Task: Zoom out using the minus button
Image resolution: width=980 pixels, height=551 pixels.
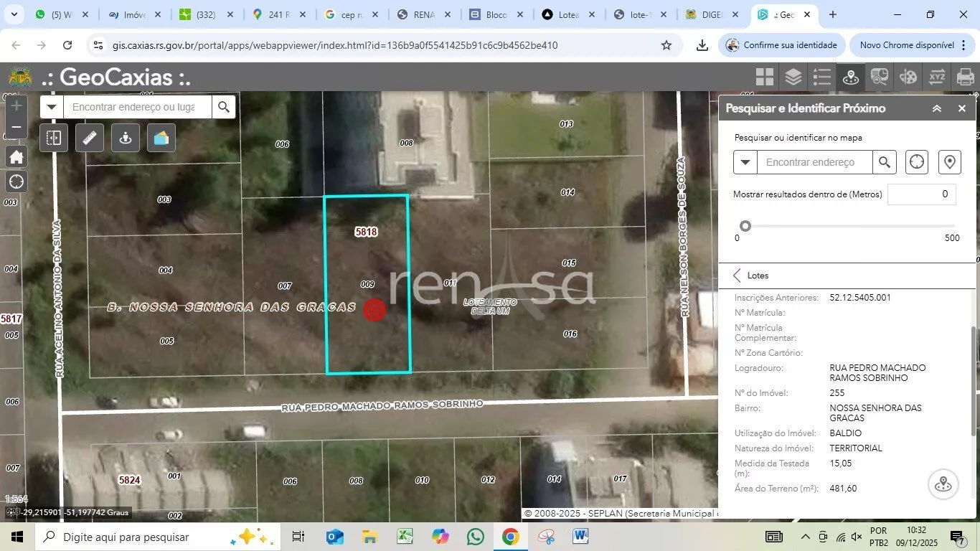Action: pyautogui.click(x=16, y=128)
